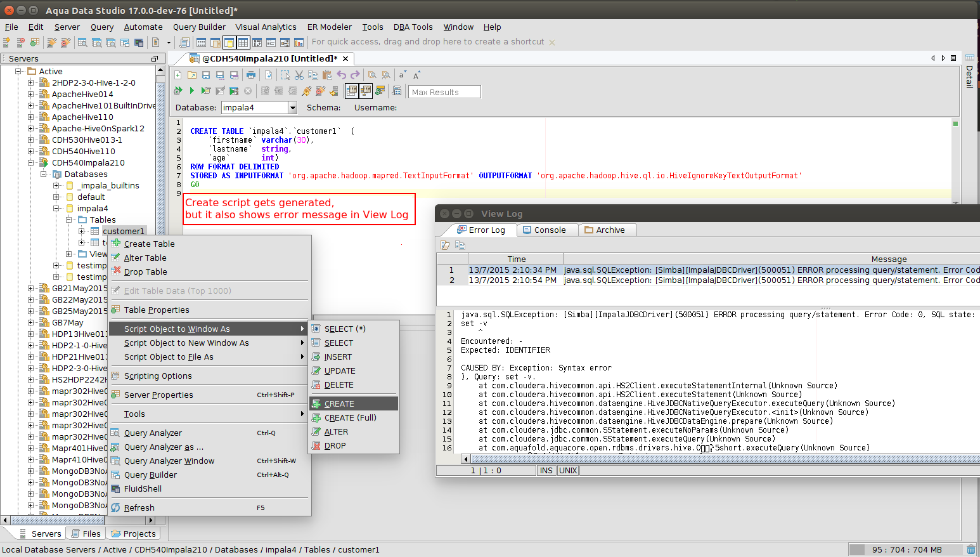
Task: Click the View Log horizontal scrollbar
Action: [721, 459]
